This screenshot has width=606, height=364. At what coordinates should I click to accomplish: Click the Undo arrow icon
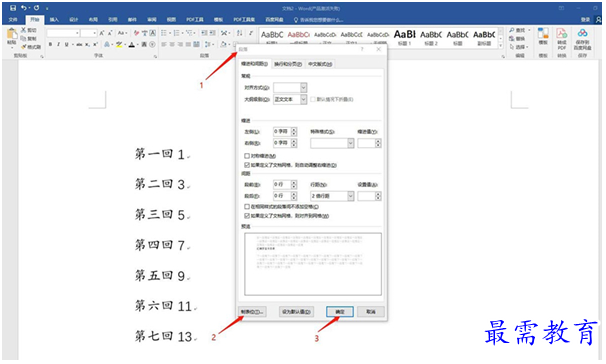pos(24,8)
